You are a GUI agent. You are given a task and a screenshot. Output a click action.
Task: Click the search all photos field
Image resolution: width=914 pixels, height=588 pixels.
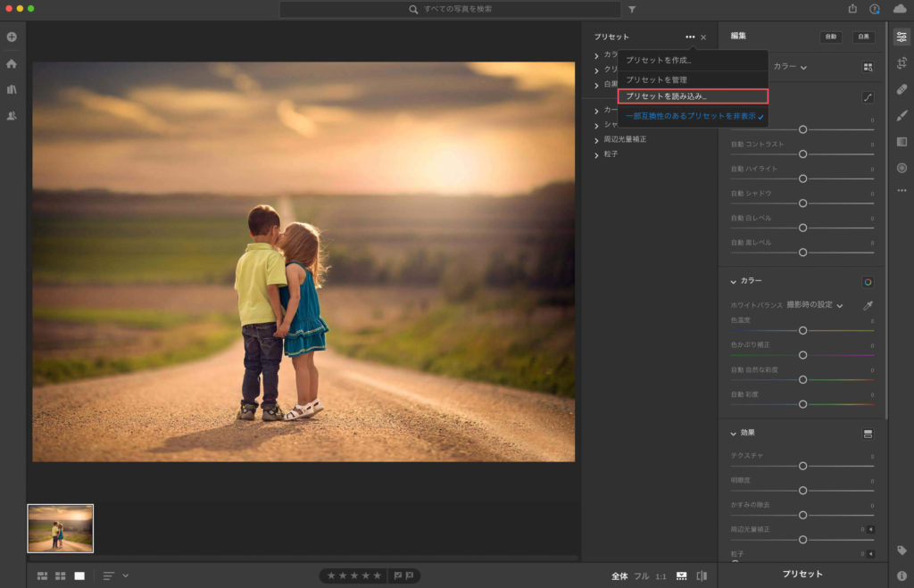[x=450, y=9]
